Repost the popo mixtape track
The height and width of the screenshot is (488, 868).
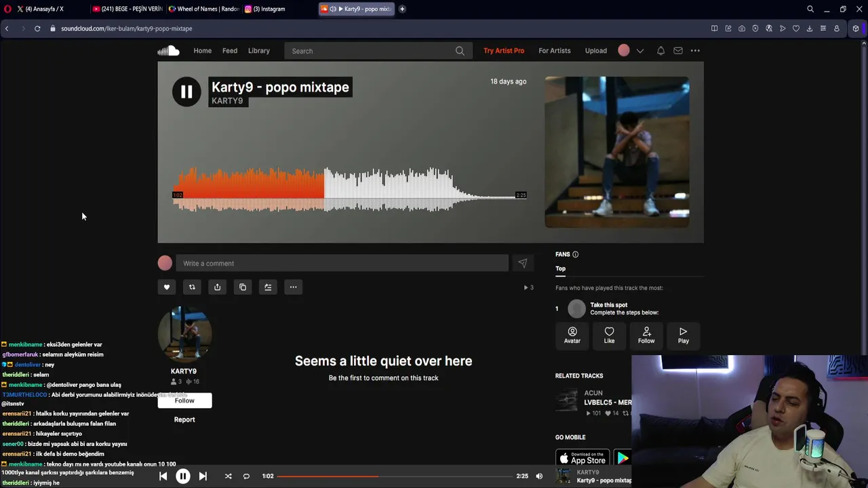pyautogui.click(x=192, y=287)
